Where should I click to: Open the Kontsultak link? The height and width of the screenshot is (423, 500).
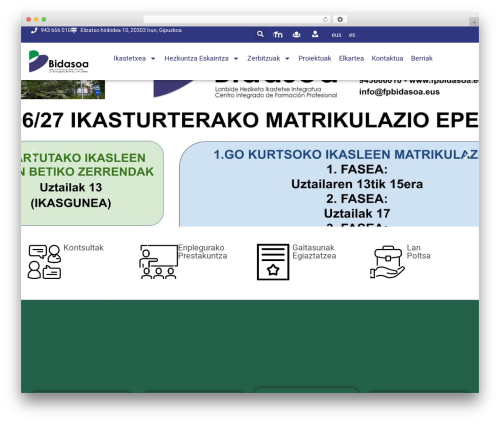83,248
